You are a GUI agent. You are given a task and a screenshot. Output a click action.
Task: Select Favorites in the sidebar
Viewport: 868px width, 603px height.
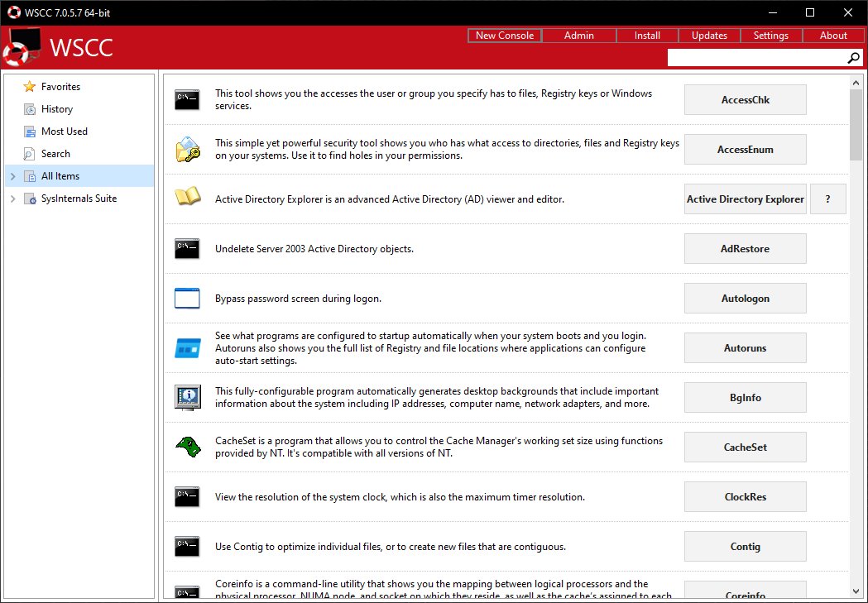(x=61, y=87)
